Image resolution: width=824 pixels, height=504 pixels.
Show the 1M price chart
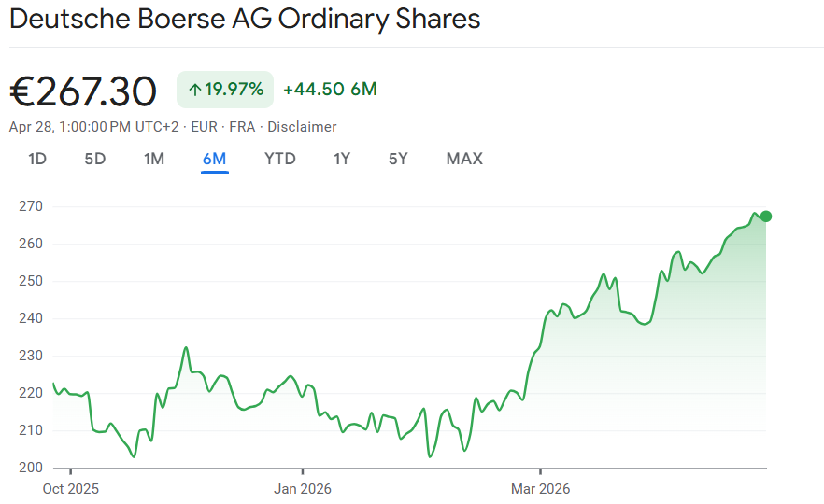(154, 159)
